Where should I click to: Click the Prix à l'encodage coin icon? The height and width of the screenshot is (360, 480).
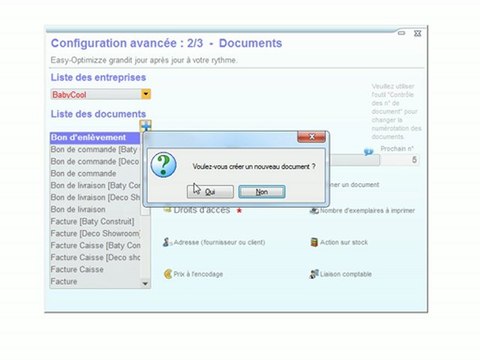(x=168, y=274)
